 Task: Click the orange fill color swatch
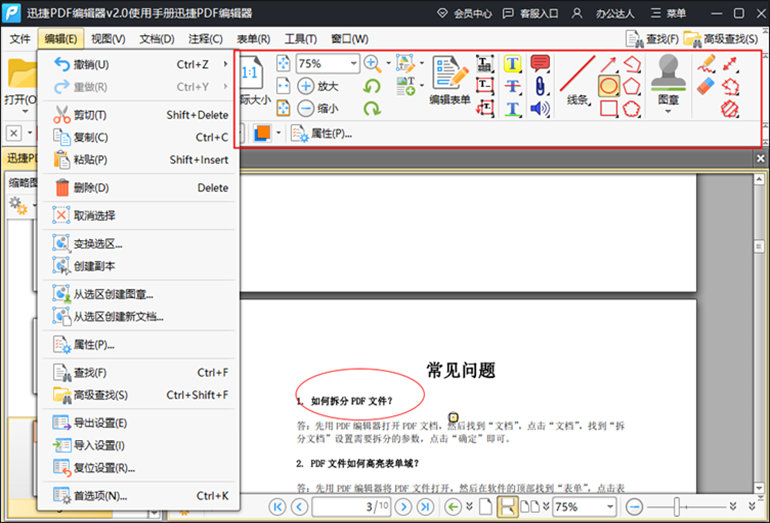[x=262, y=133]
